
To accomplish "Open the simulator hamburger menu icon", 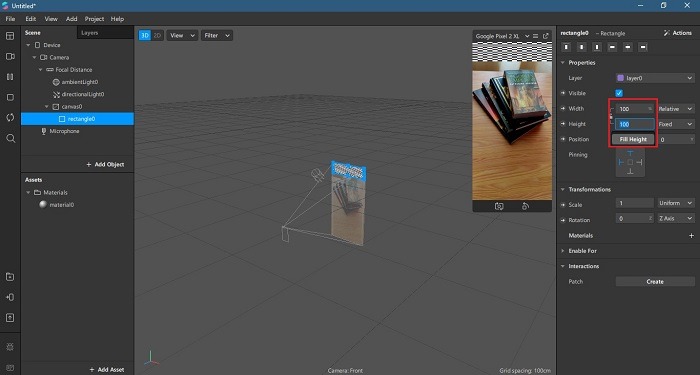I will pyautogui.click(x=536, y=36).
